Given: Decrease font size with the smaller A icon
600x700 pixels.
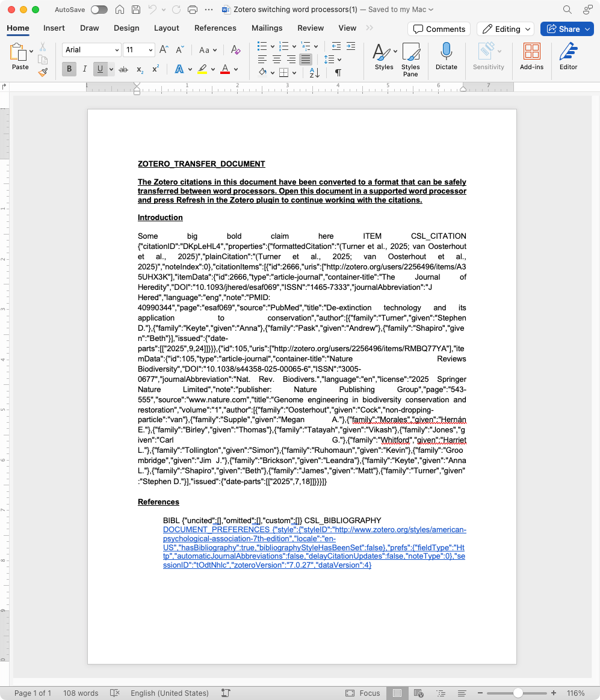Looking at the screenshot, I should 179,49.
